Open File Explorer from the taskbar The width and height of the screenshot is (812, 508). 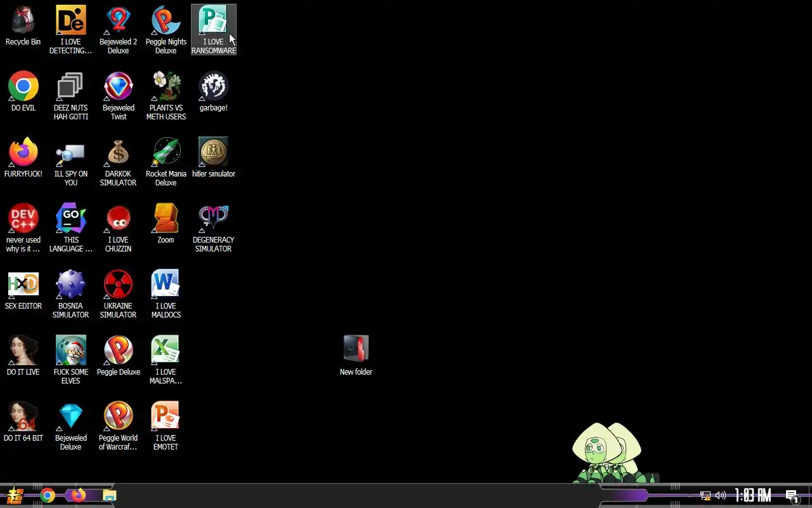(110, 495)
